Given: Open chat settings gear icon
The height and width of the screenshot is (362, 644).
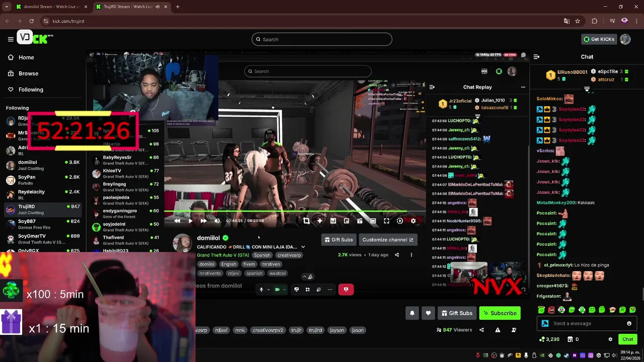Looking at the screenshot, I should pyautogui.click(x=610, y=339).
